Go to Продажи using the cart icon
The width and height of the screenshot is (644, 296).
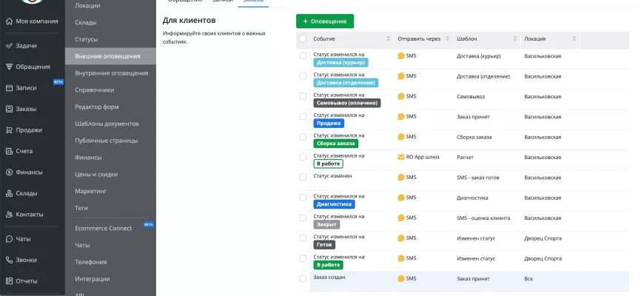pos(9,130)
